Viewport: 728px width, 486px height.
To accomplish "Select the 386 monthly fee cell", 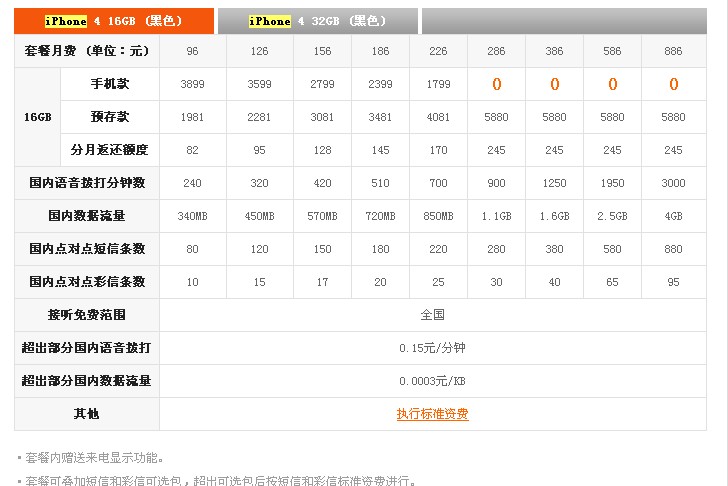I will 554,51.
